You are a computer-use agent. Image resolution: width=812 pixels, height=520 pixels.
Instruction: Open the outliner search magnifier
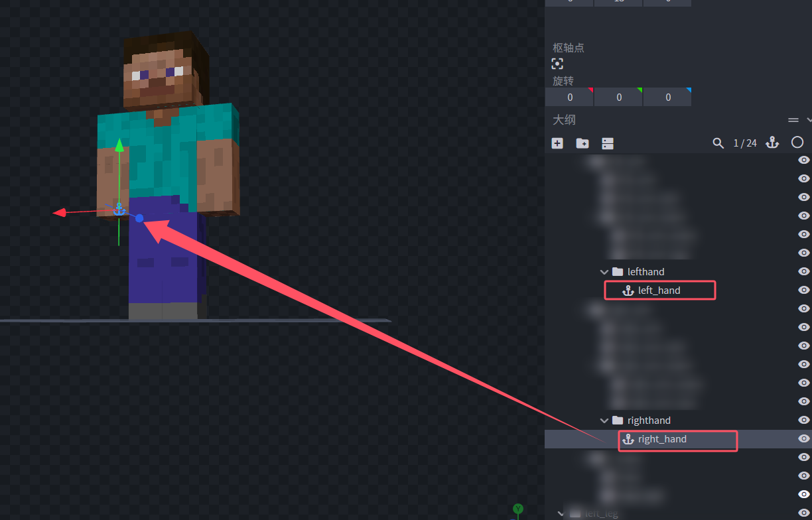pos(718,143)
